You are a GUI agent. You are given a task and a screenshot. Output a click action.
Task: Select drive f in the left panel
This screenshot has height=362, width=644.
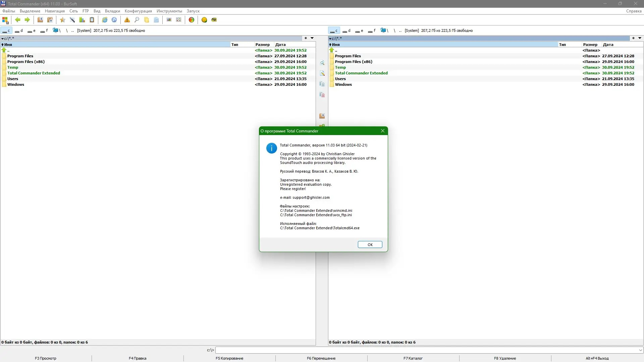pos(44,31)
